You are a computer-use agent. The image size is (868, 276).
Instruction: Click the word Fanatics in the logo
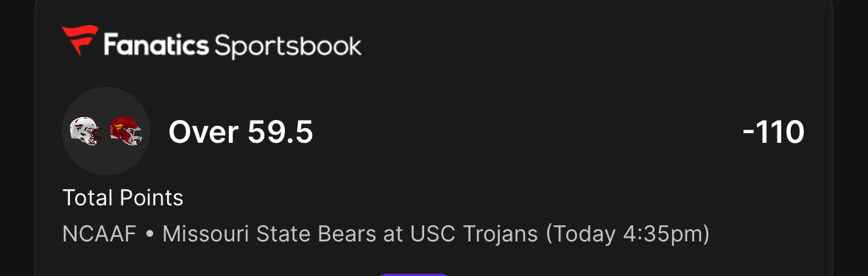pyautogui.click(x=156, y=45)
